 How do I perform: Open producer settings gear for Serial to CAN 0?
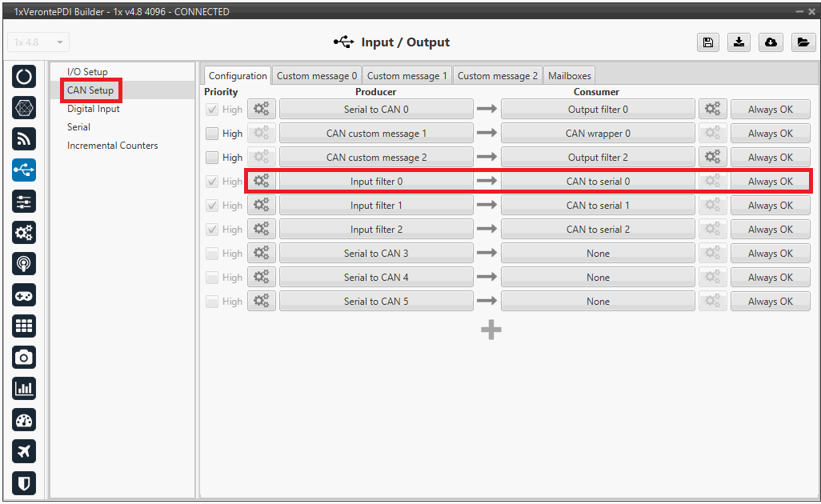261,110
